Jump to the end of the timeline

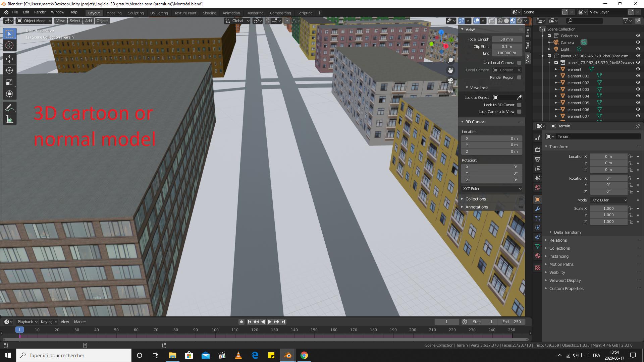pos(283,321)
